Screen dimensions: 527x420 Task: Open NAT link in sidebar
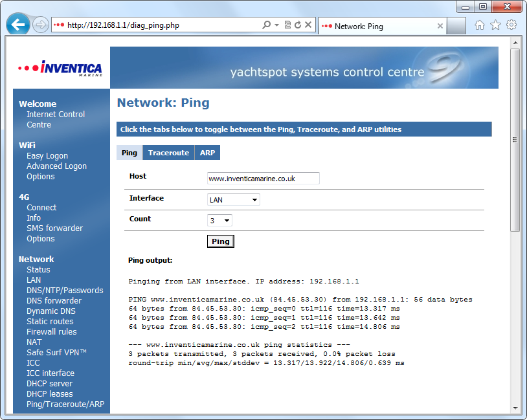pos(34,342)
